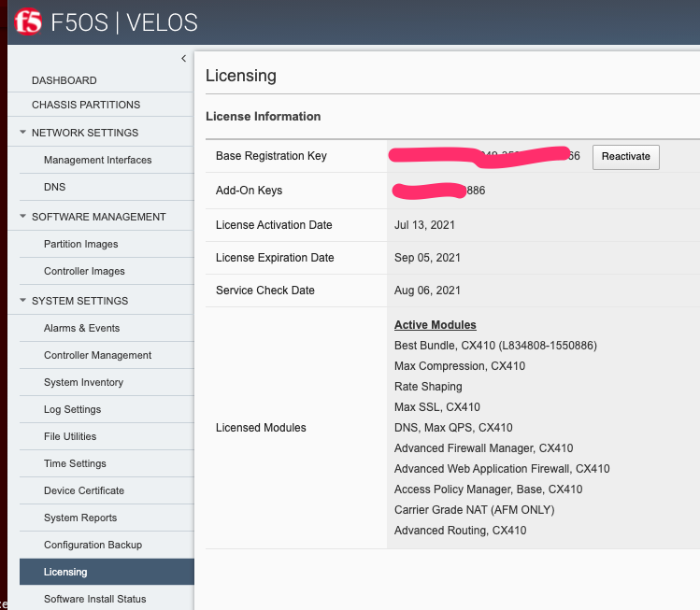Open Partition Images
Image resolution: width=700 pixels, height=610 pixels.
(80, 244)
